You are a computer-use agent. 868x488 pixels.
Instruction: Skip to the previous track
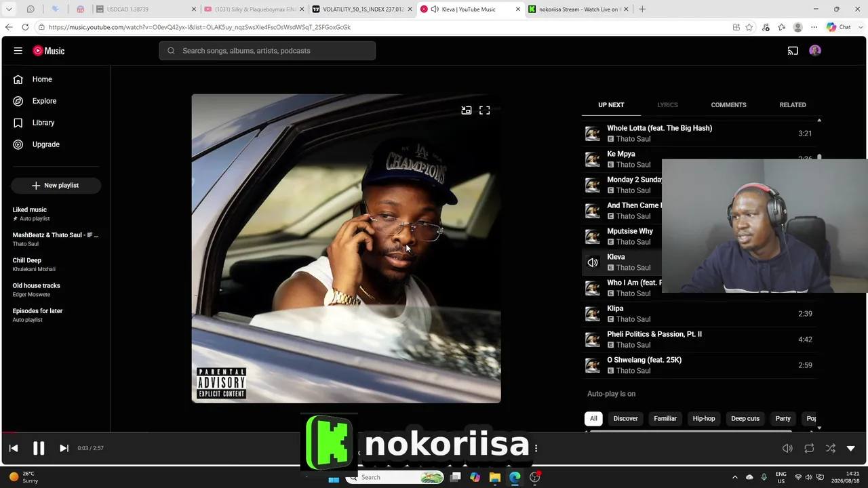point(14,448)
